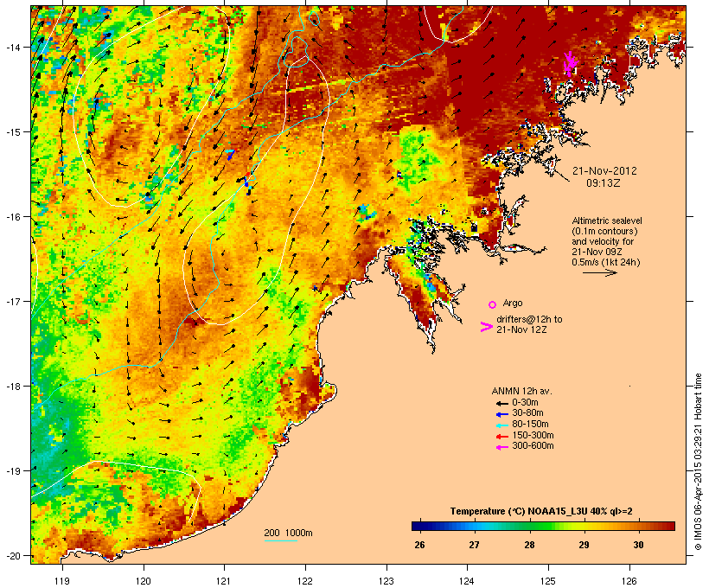Image resolution: width=709 pixels, height=588 pixels.
Task: Click the '21-Nov-2012' date label
Action: pos(604,171)
